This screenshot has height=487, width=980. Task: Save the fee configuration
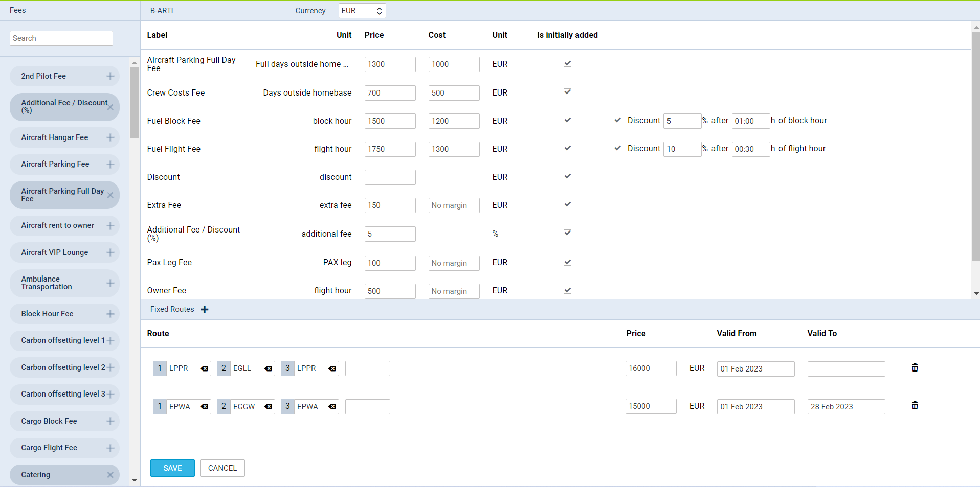click(x=172, y=468)
